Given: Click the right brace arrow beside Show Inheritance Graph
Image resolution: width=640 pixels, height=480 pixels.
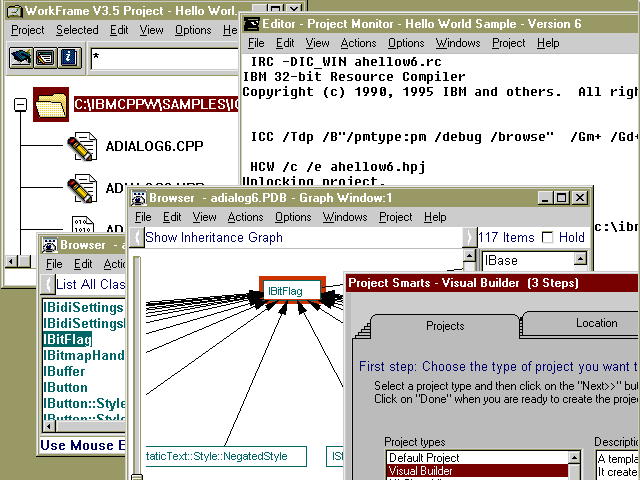Looking at the screenshot, I should pyautogui.click(x=469, y=238).
